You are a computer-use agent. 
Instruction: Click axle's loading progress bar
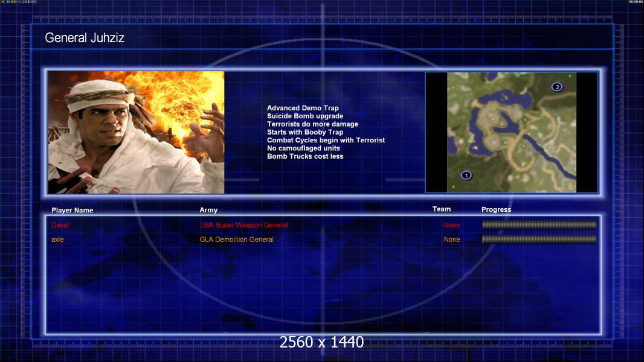coord(539,239)
